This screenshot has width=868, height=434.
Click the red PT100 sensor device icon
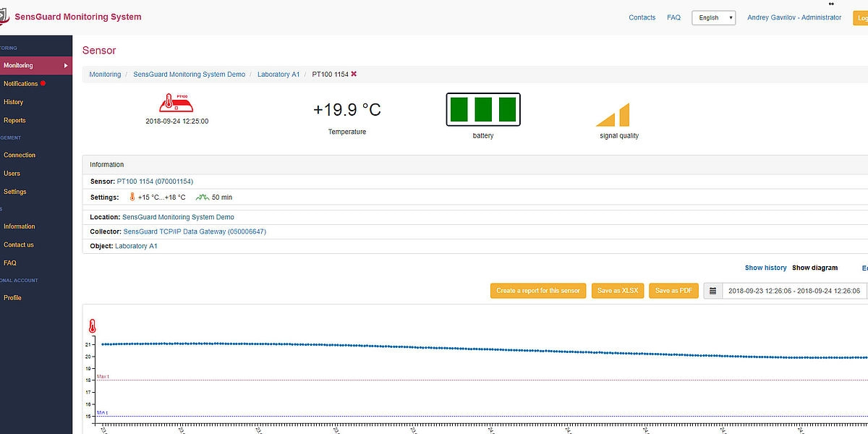click(176, 103)
